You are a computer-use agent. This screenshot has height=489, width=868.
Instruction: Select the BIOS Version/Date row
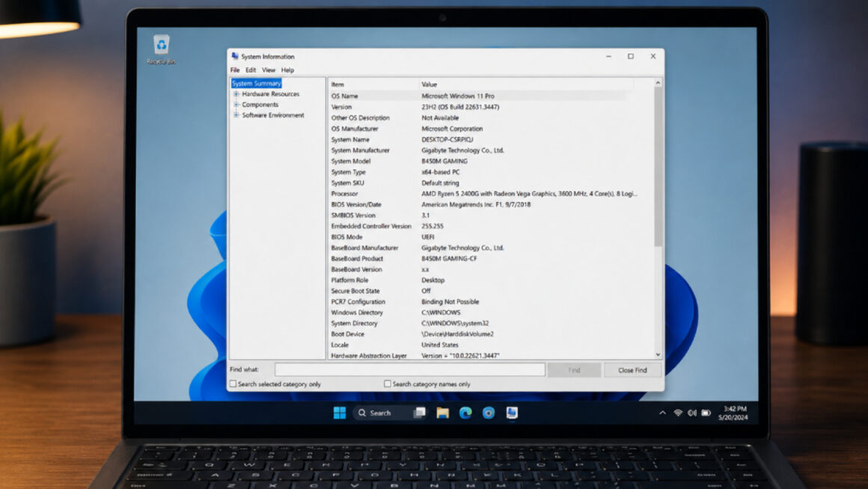click(482, 204)
